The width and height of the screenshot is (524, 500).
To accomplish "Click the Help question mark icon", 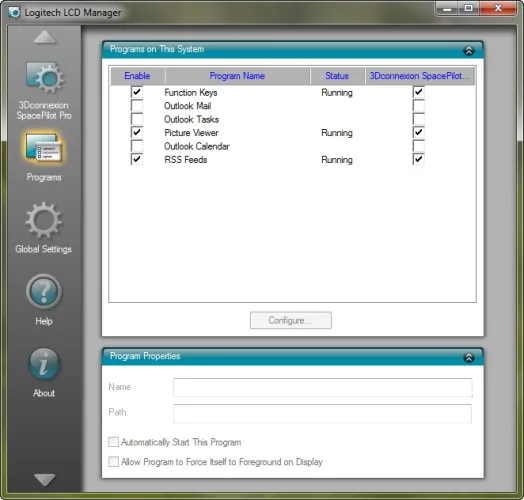I will tap(44, 292).
